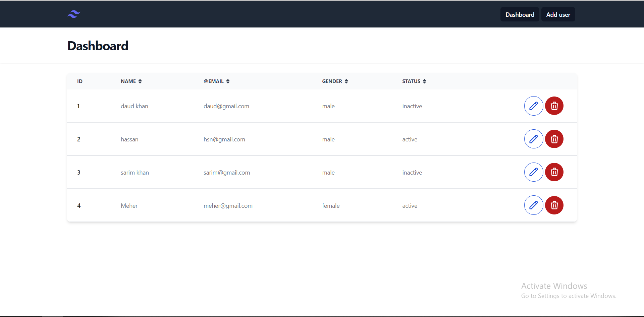Select the edit pencil icon for sarim khan
Image resolution: width=644 pixels, height=317 pixels.
[534, 172]
